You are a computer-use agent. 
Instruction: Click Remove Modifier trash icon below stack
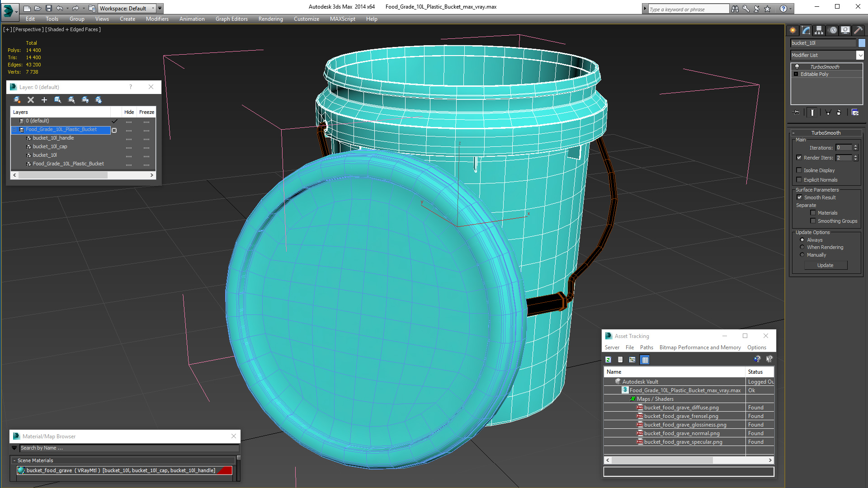point(839,113)
